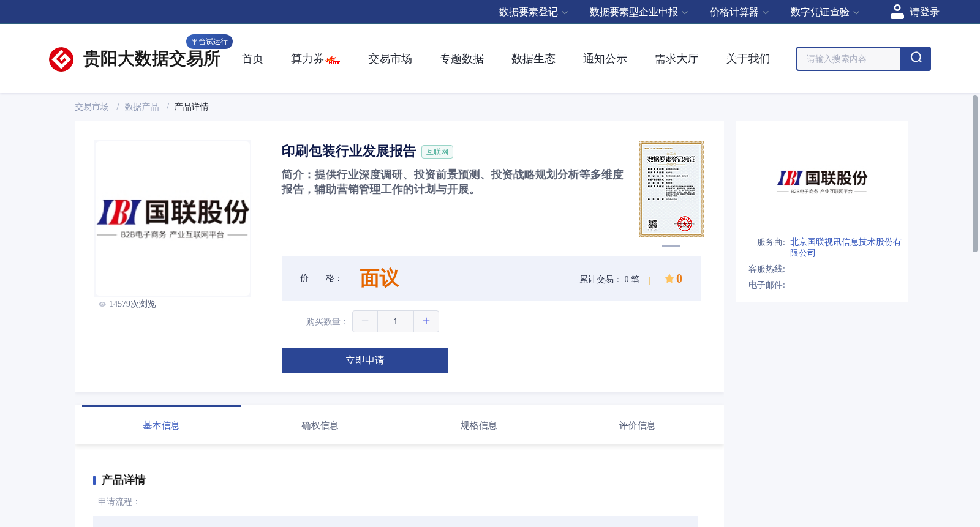
Task: Open 通知公示 navigation item
Action: (x=605, y=59)
